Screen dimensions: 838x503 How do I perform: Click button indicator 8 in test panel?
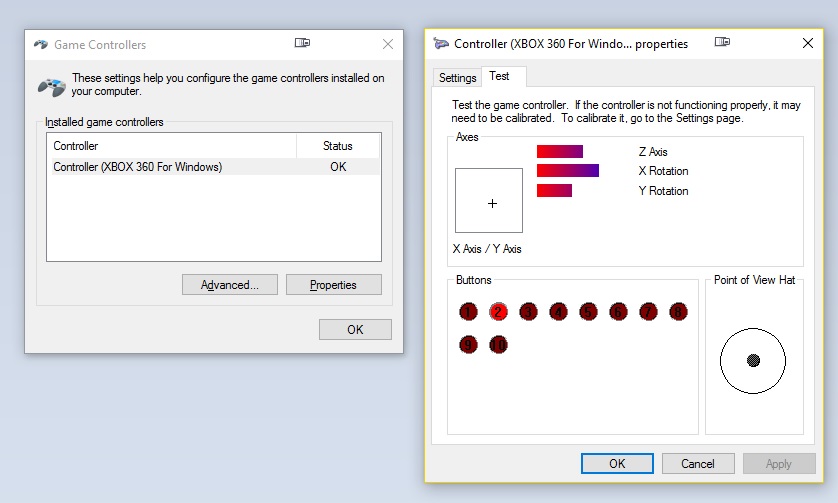click(x=678, y=312)
